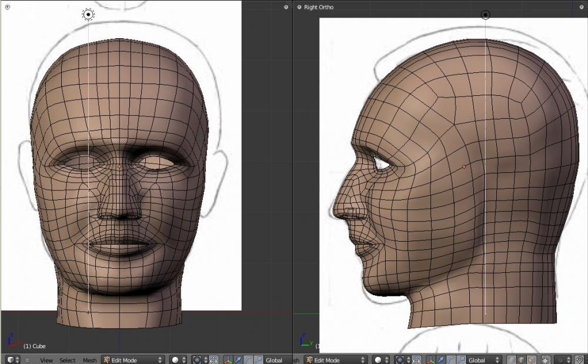Toggle snap magnet icon in right viewport
Screen dimensions: 588x364
pyautogui.click(x=579, y=360)
